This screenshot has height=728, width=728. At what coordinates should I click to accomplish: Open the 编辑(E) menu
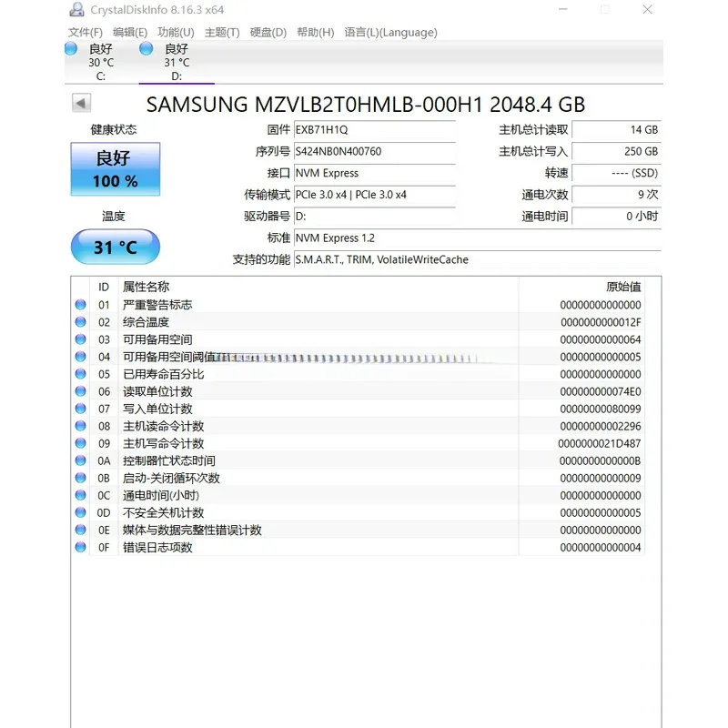[130, 33]
